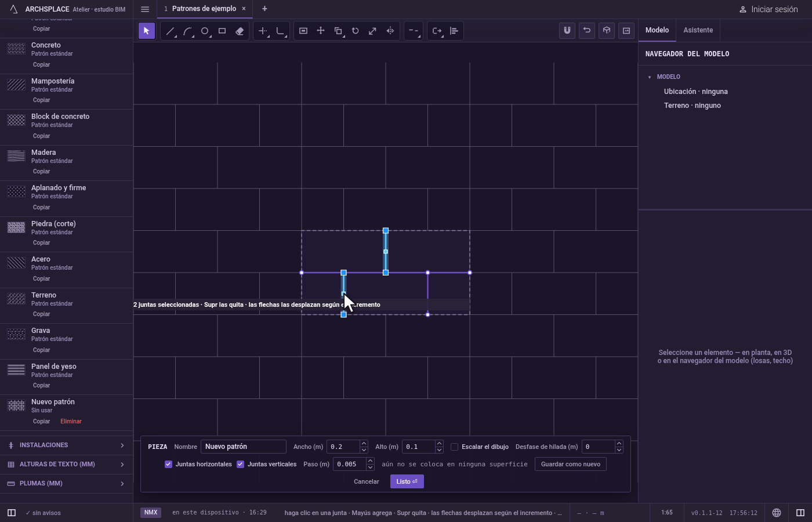Viewport: 812px width, 522px height.
Task: Open the hamburger menu
Action: 145,9
